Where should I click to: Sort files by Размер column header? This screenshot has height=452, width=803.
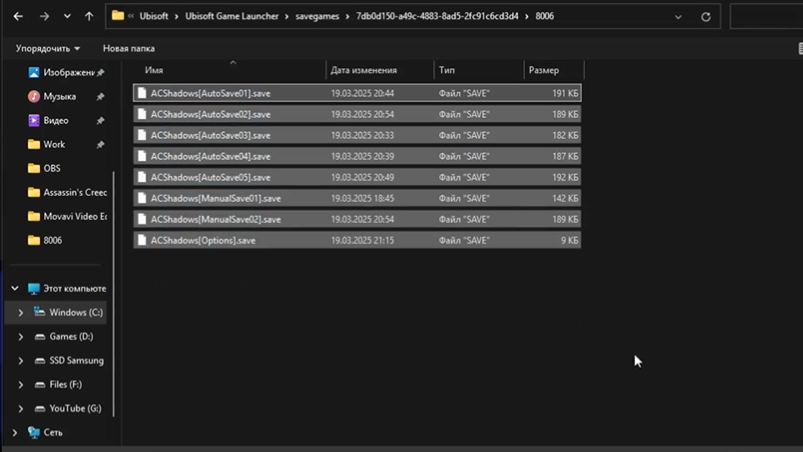544,70
